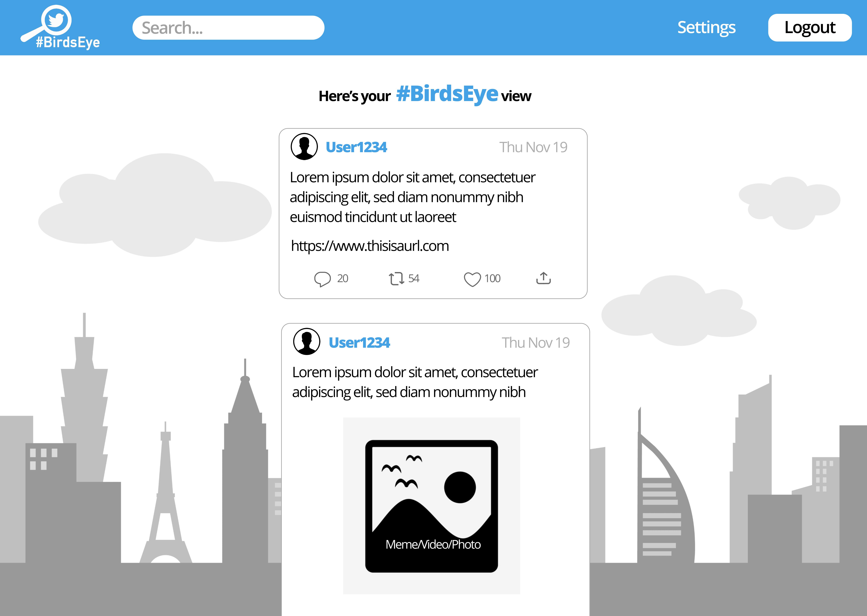
Task: Like the first tweet with heart icon
Action: (472, 279)
